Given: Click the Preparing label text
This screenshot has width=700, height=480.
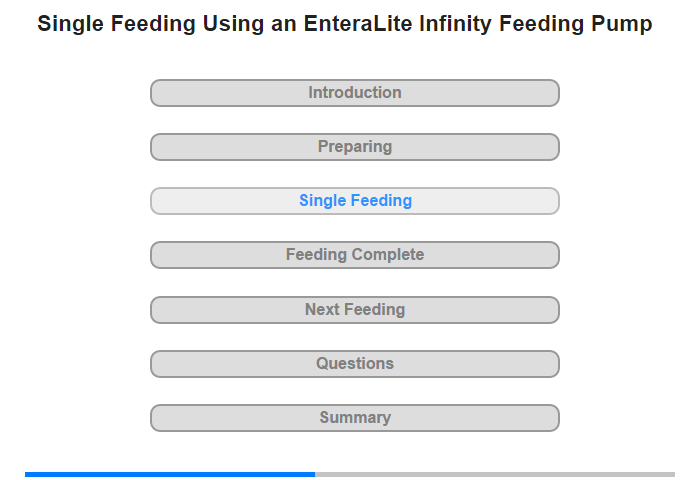Looking at the screenshot, I should (x=355, y=147).
